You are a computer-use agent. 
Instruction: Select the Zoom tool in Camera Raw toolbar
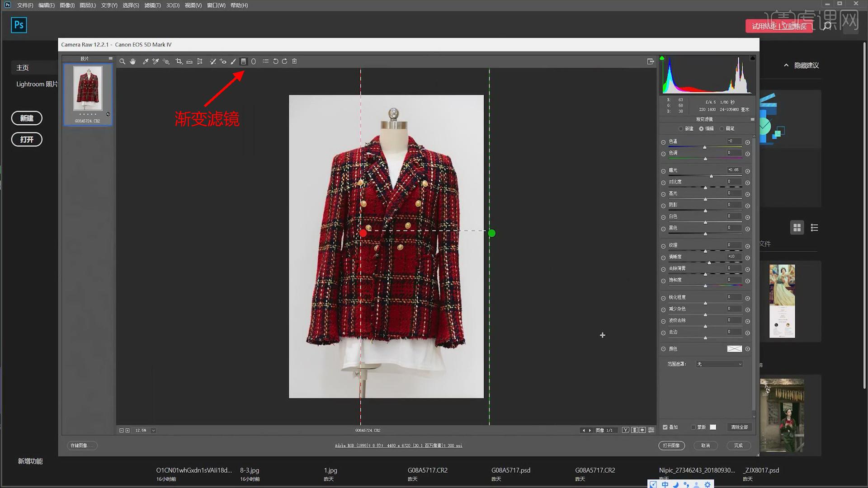click(122, 61)
